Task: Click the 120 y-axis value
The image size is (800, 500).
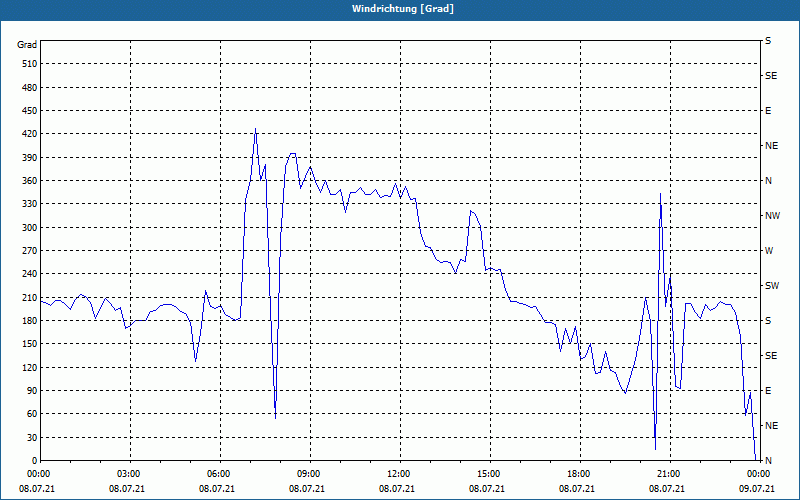Action: click(30, 367)
